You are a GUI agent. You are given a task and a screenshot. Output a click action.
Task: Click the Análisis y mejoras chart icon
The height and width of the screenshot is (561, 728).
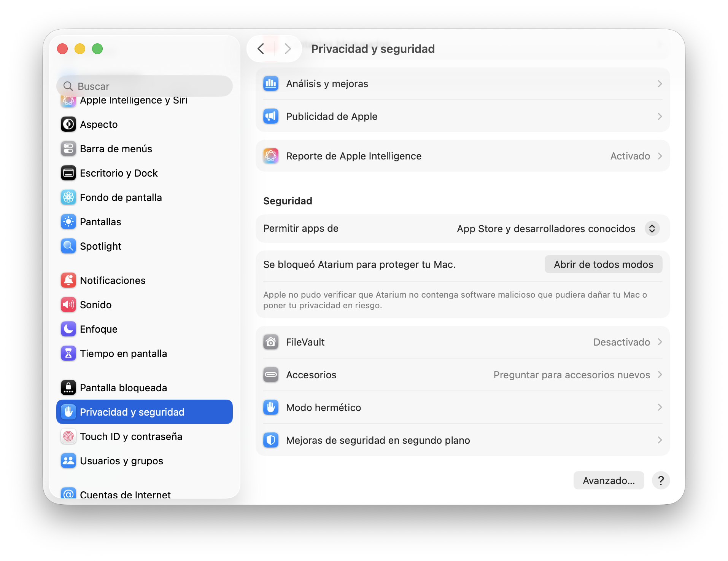pos(271,84)
